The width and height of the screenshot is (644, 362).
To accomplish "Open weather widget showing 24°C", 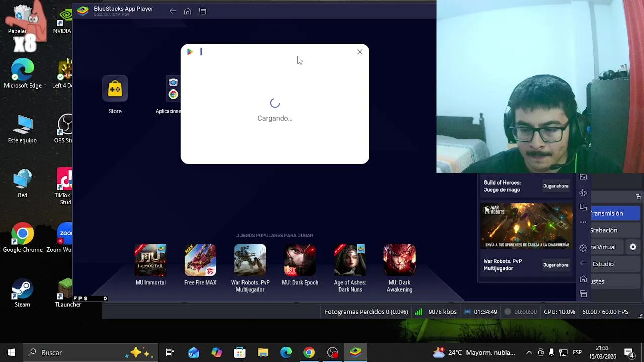I will (474, 353).
